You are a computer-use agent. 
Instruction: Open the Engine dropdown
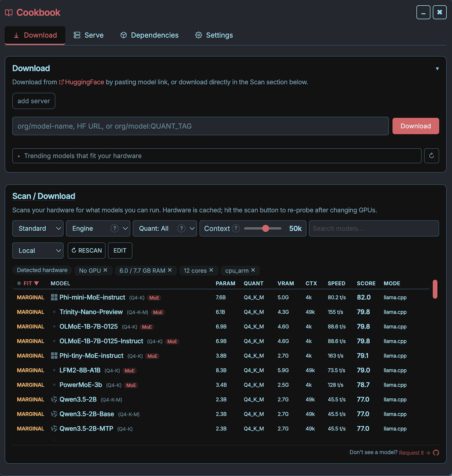(x=98, y=229)
